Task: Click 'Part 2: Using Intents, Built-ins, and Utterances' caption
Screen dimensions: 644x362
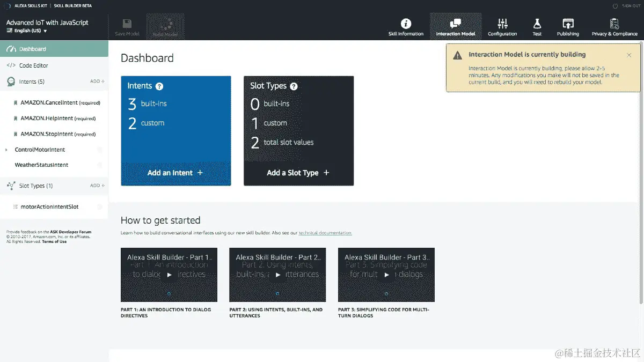Action: [x=276, y=313]
